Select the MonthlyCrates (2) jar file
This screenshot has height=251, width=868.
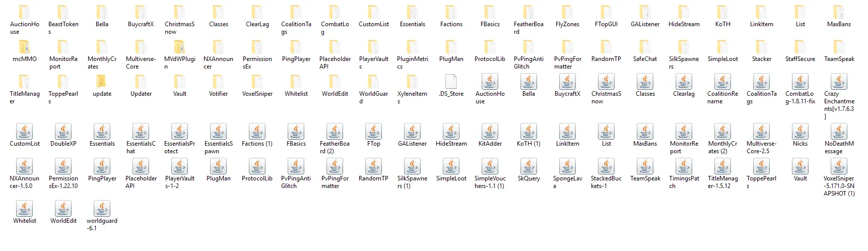[722, 139]
